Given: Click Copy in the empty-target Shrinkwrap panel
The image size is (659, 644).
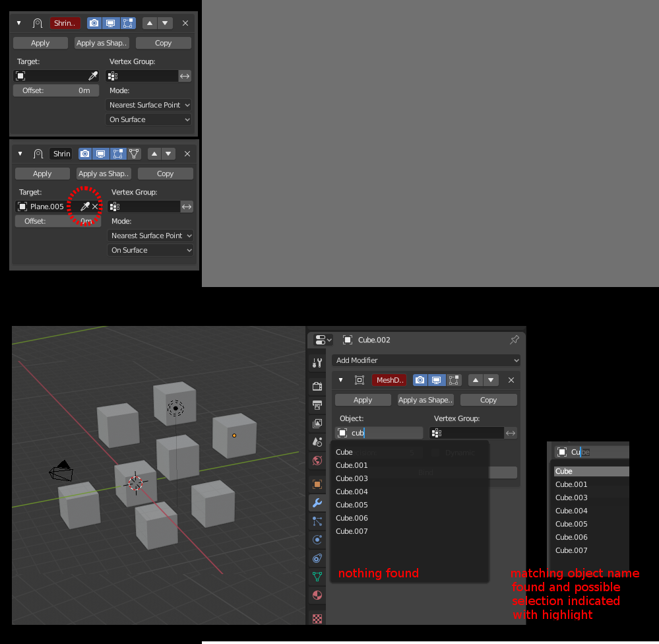Looking at the screenshot, I should coord(163,43).
